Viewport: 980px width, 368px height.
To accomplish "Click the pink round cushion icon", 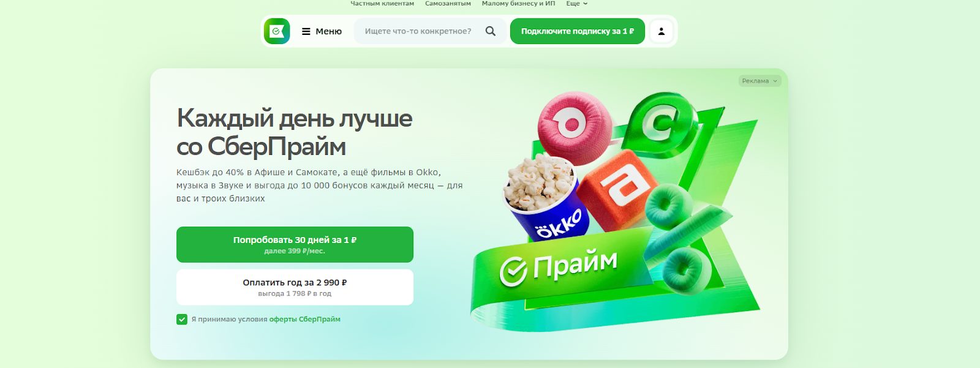I will click(x=574, y=127).
